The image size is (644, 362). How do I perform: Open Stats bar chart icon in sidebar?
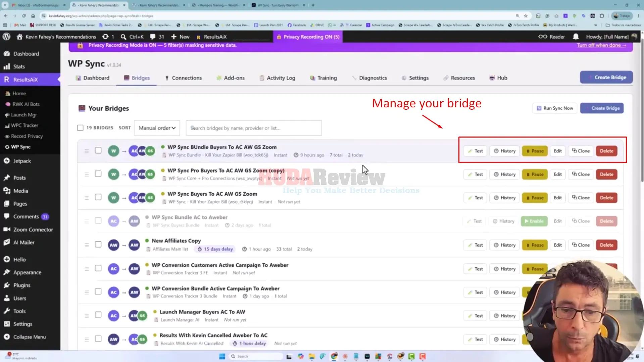pos(7,66)
